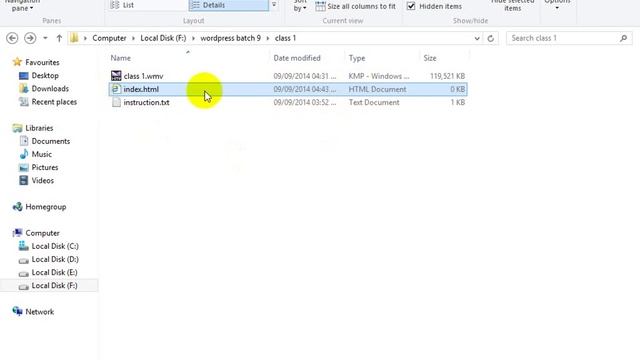Select the index.html file icon
640x360 pixels.
pos(116,89)
